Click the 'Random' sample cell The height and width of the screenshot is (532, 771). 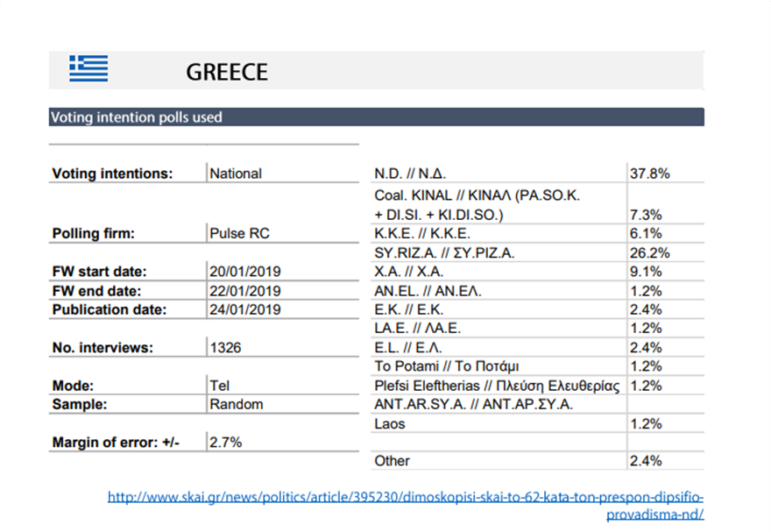(236, 405)
